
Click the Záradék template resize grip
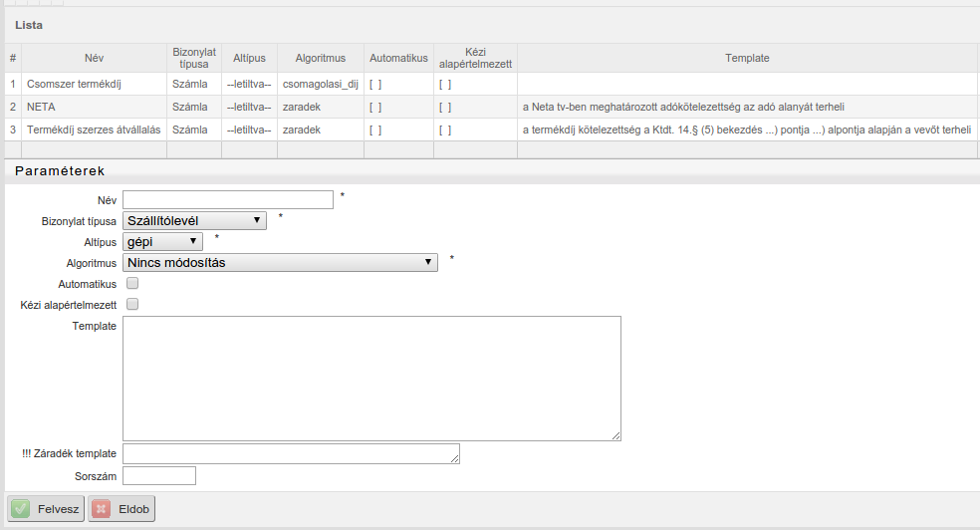(455, 458)
